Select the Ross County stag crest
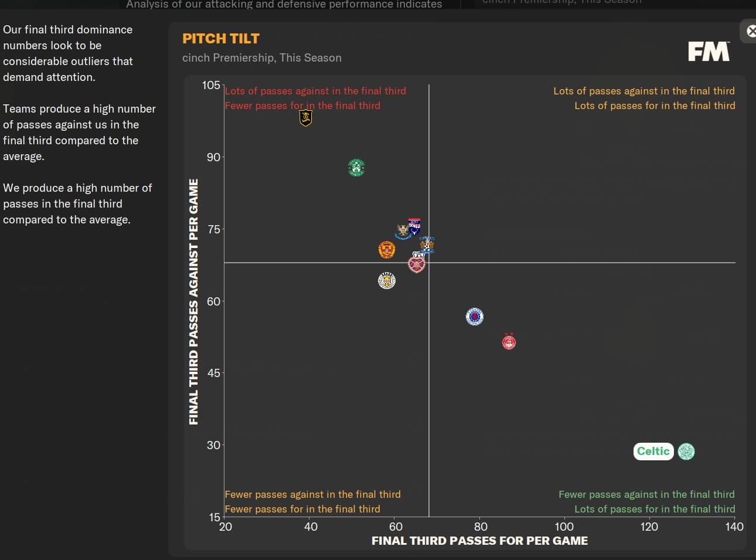 pos(414,226)
